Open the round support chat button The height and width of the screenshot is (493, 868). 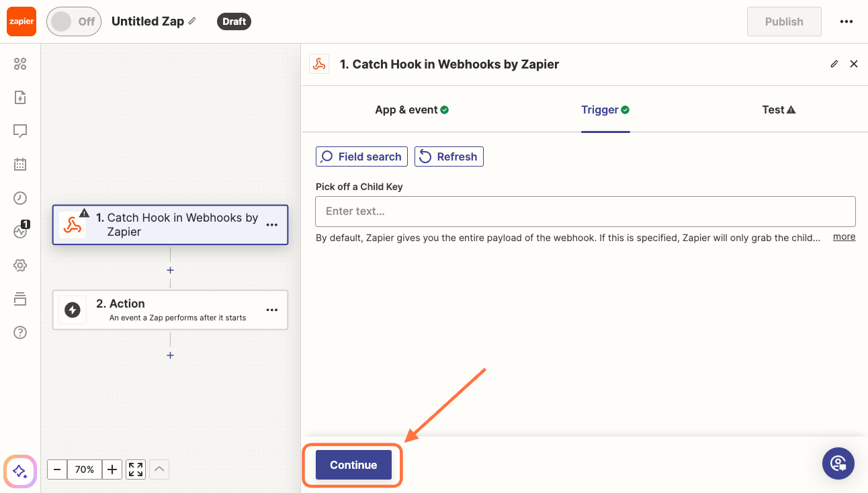838,463
